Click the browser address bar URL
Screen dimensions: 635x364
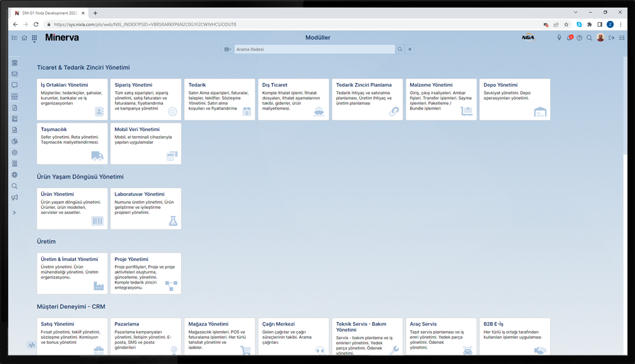point(145,24)
